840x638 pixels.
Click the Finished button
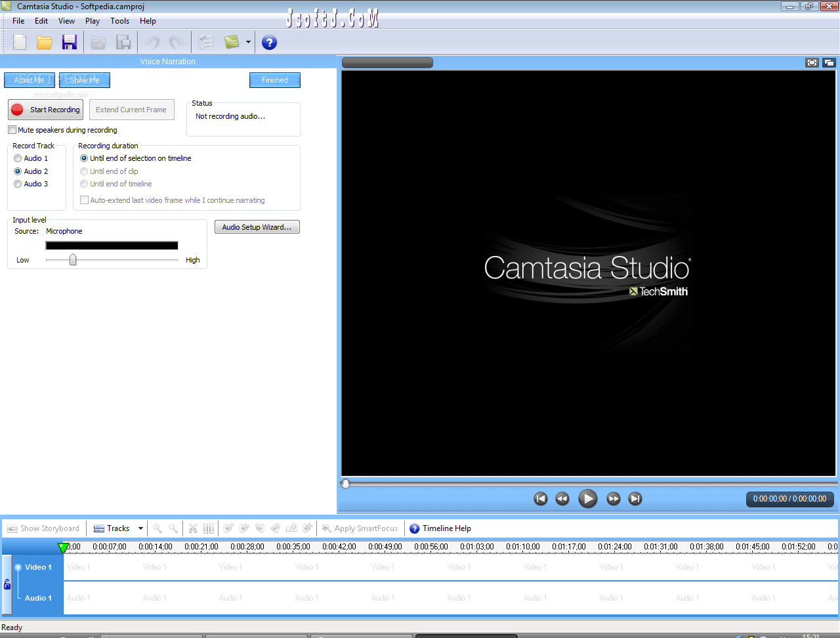275,80
